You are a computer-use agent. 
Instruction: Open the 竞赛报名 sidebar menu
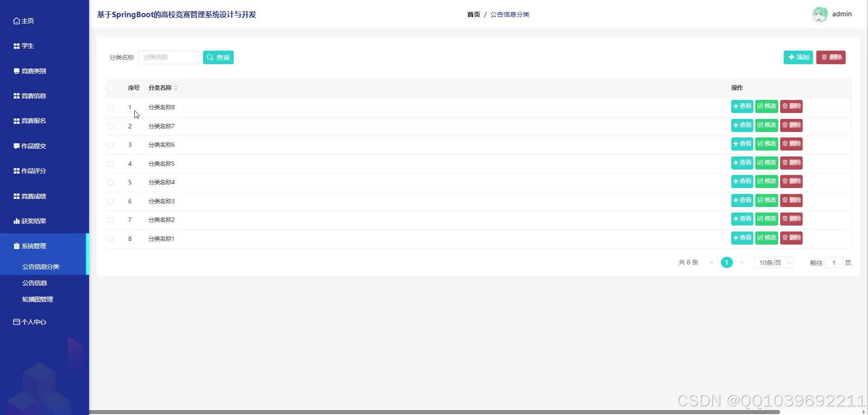30,121
